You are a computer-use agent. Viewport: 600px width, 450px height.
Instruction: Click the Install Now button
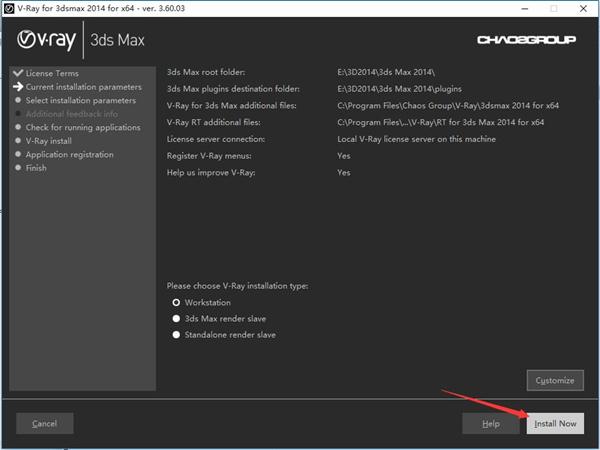(555, 423)
